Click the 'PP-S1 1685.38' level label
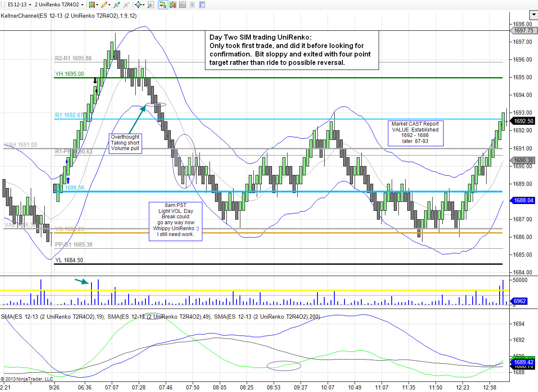538x392 pixels. pos(74,244)
